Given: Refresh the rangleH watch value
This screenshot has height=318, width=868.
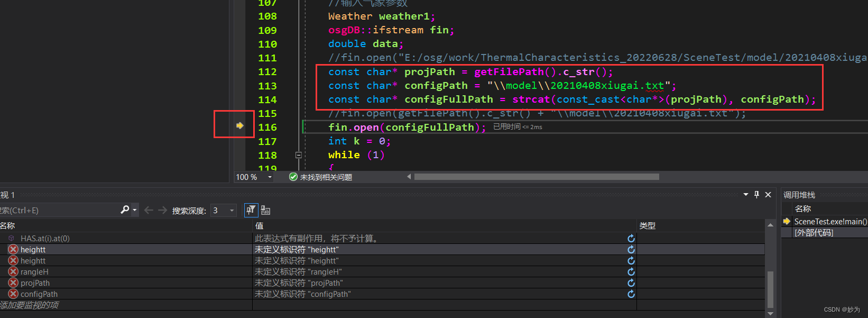Looking at the screenshot, I should [x=631, y=272].
